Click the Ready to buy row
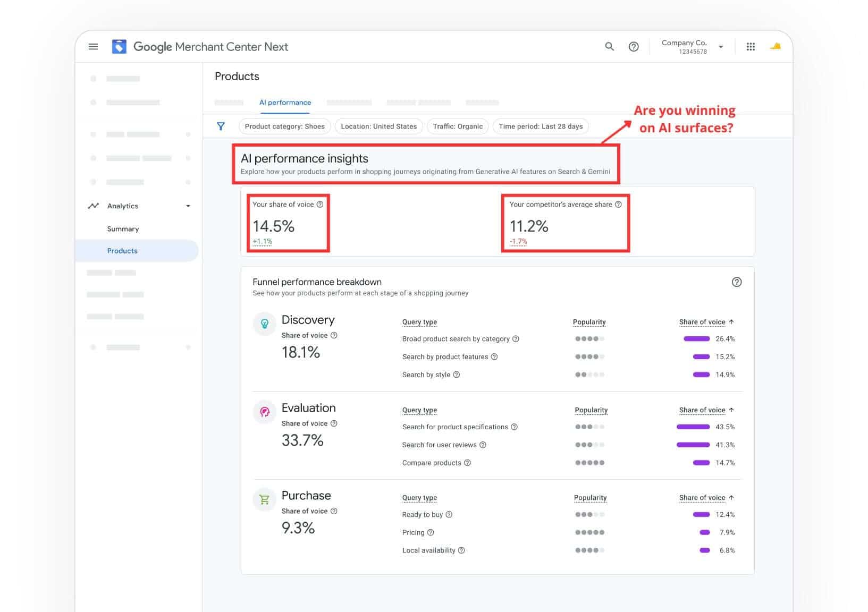Image resolution: width=868 pixels, height=612 pixels. pos(568,515)
